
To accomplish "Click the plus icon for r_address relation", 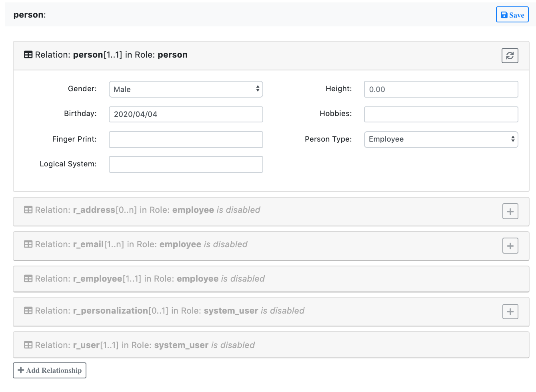I will click(510, 211).
